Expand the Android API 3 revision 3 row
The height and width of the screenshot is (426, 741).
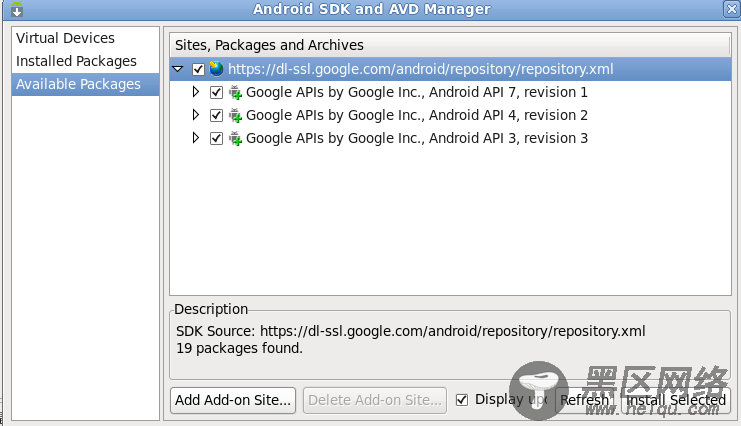click(196, 138)
